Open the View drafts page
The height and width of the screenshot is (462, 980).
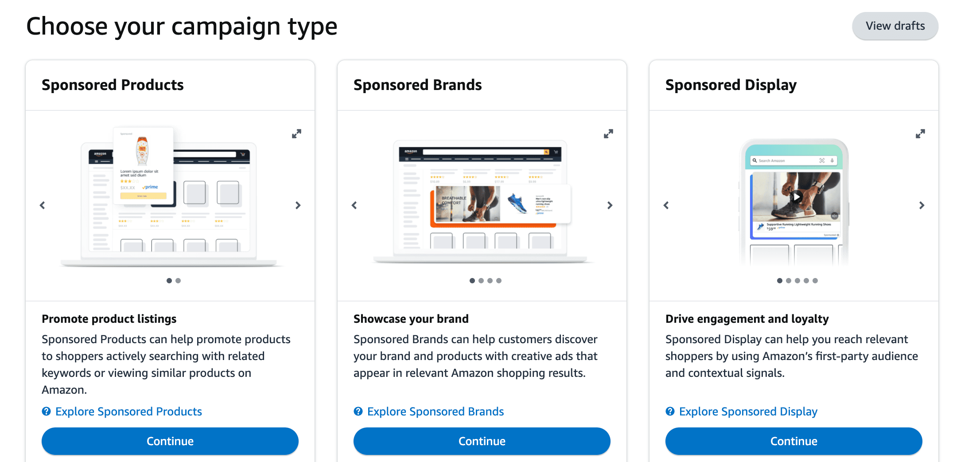point(895,26)
